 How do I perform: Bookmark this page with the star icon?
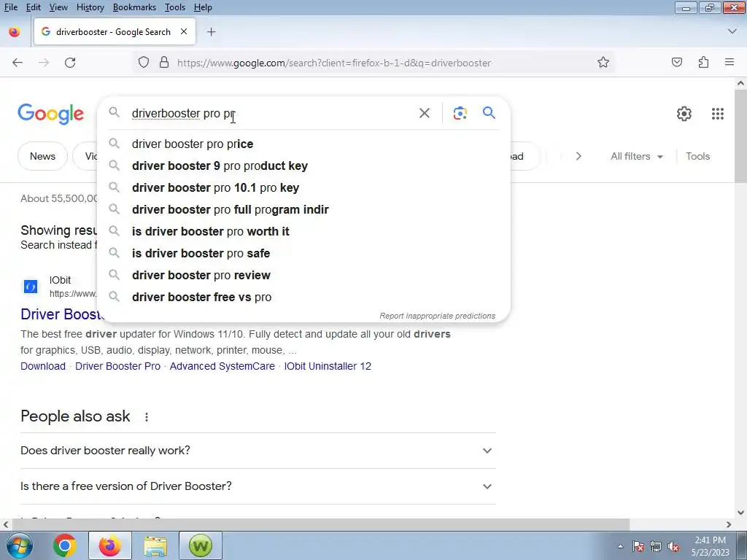(603, 63)
